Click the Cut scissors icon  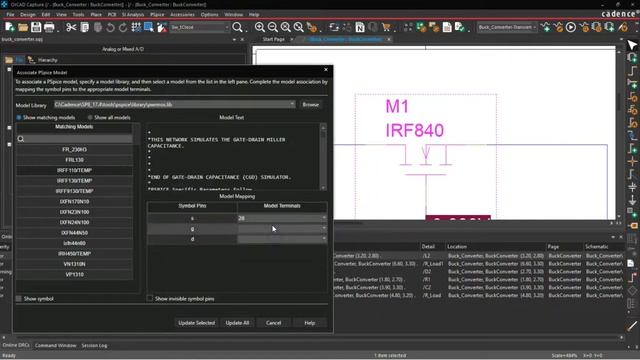pos(71,27)
